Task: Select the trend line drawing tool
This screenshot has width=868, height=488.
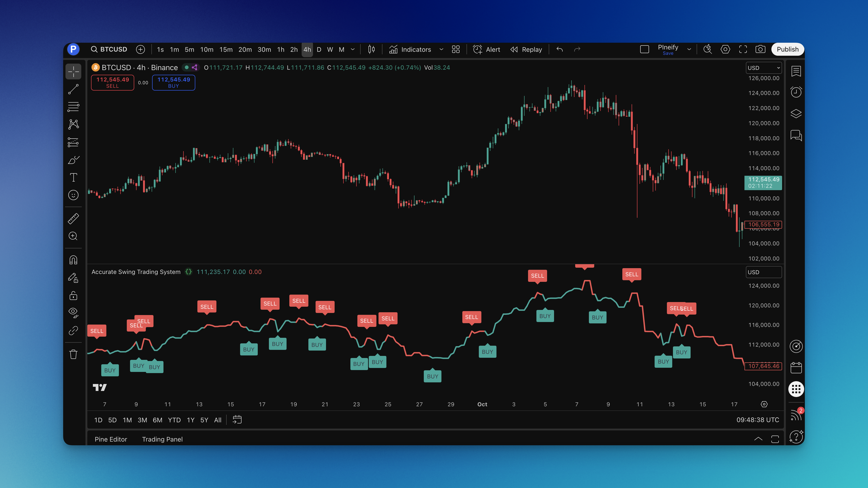Action: pos(73,89)
